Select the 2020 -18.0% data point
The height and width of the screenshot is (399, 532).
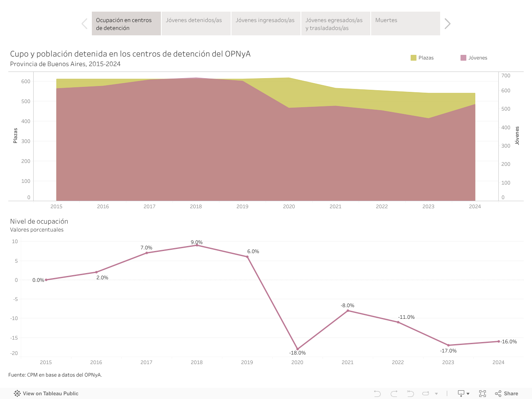coord(298,349)
